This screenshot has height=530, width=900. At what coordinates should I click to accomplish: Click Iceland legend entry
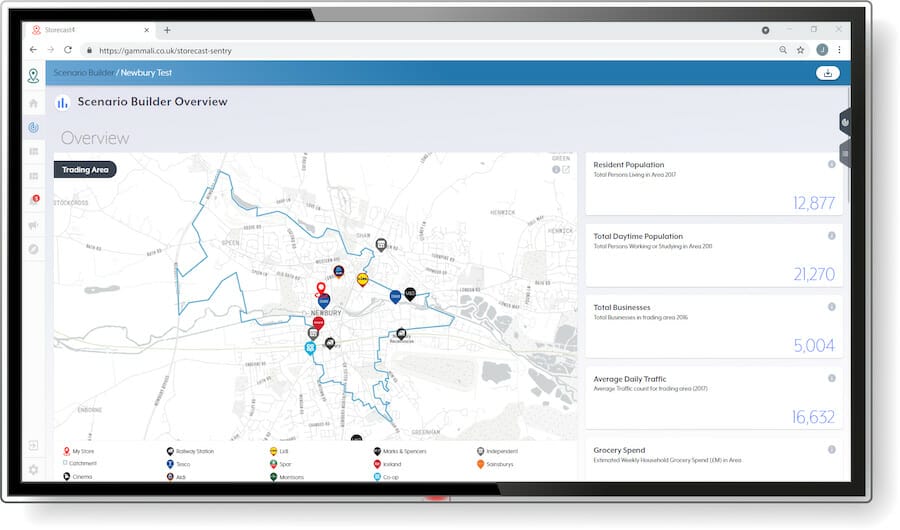click(387, 464)
